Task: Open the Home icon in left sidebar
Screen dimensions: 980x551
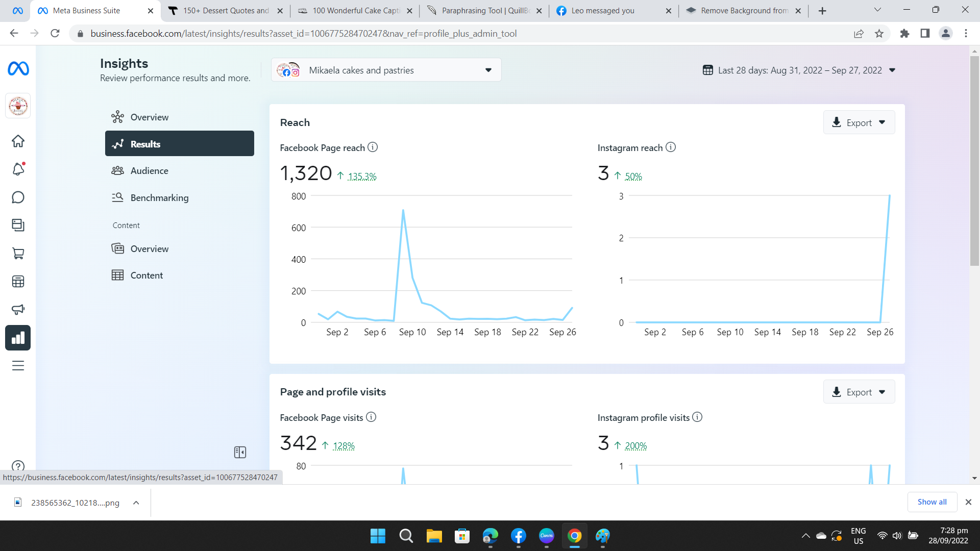Action: click(x=18, y=141)
